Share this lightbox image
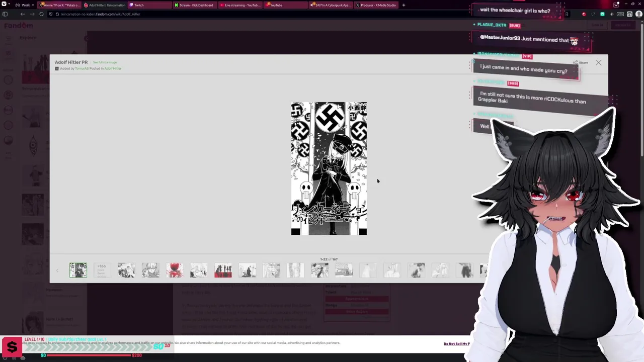The height and width of the screenshot is (362, 644). click(581, 63)
